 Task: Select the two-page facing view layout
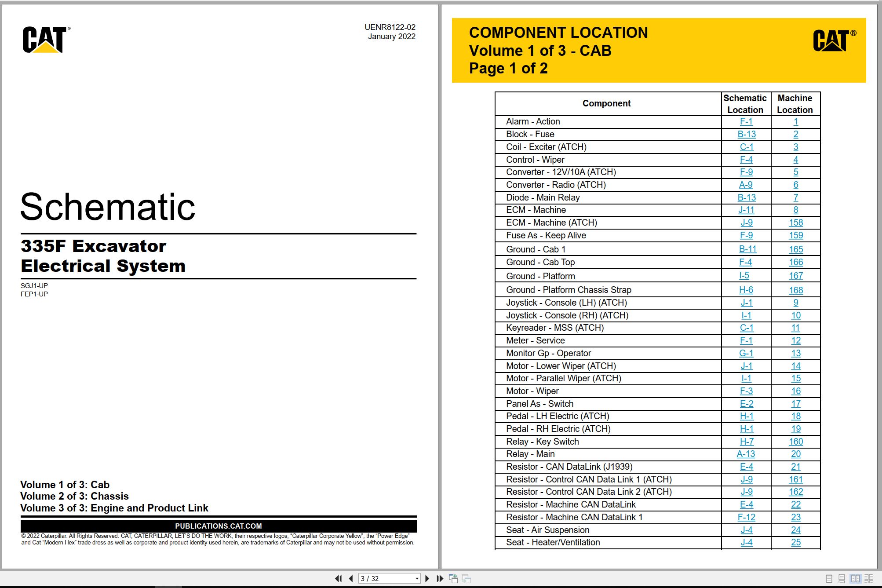point(855,579)
